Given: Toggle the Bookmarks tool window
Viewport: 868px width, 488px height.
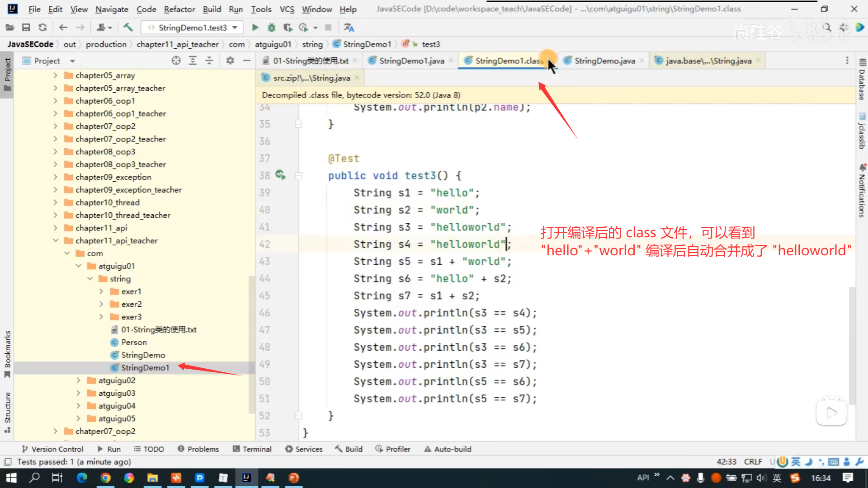Looking at the screenshot, I should [7, 353].
